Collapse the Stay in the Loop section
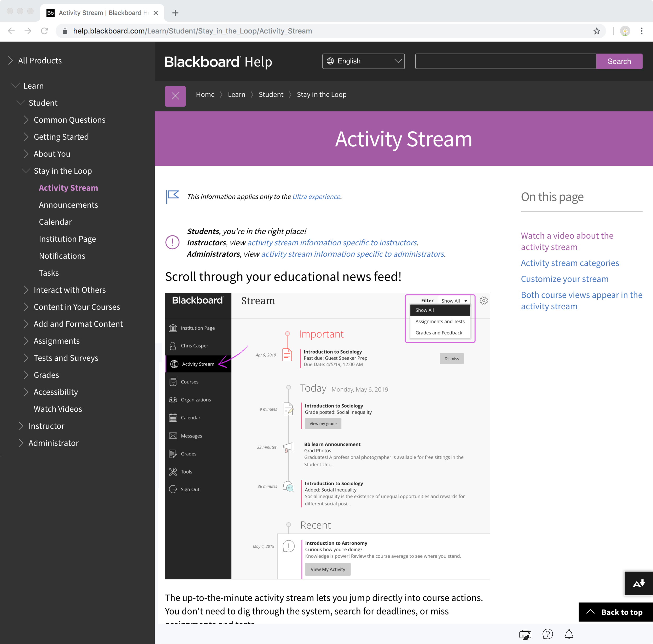This screenshot has height=644, width=653. coord(26,171)
